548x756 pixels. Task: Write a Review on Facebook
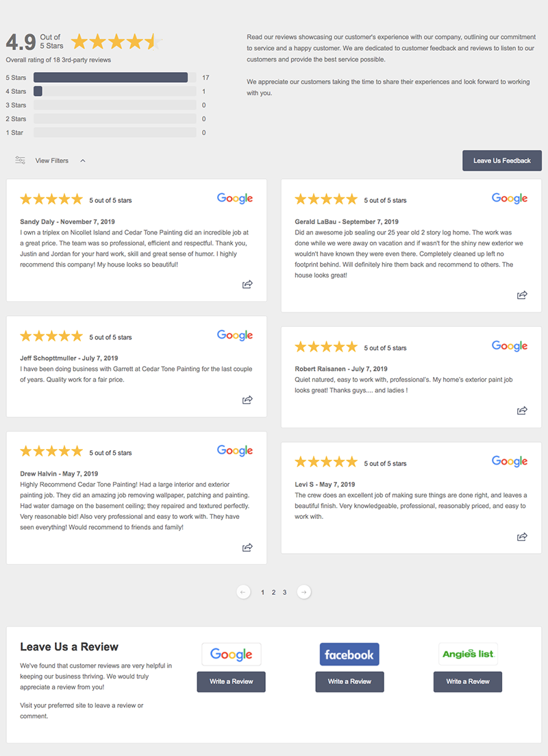(349, 681)
